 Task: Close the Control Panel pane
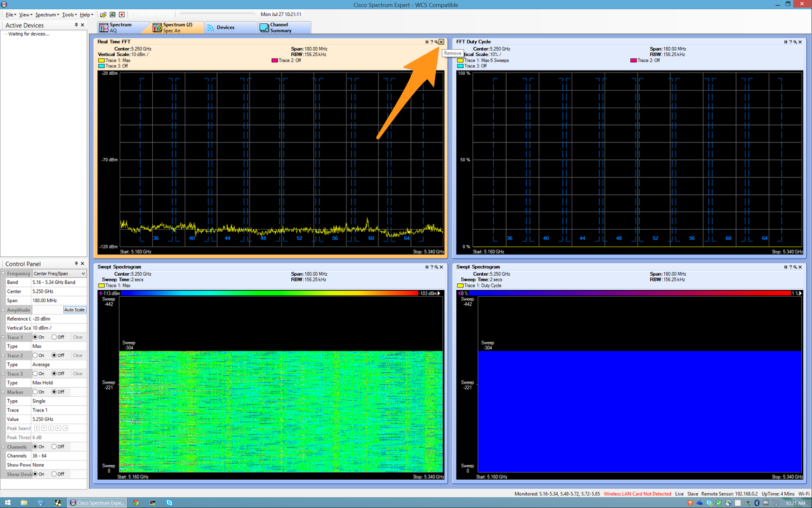(82, 264)
